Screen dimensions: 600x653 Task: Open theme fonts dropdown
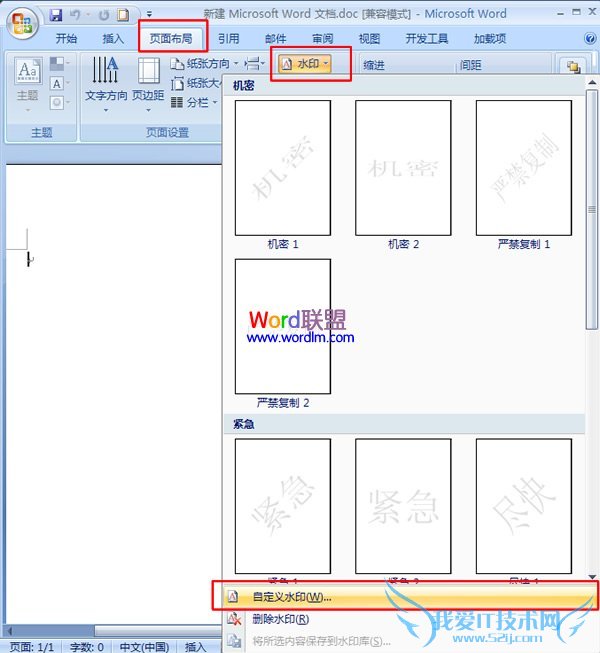click(60, 84)
